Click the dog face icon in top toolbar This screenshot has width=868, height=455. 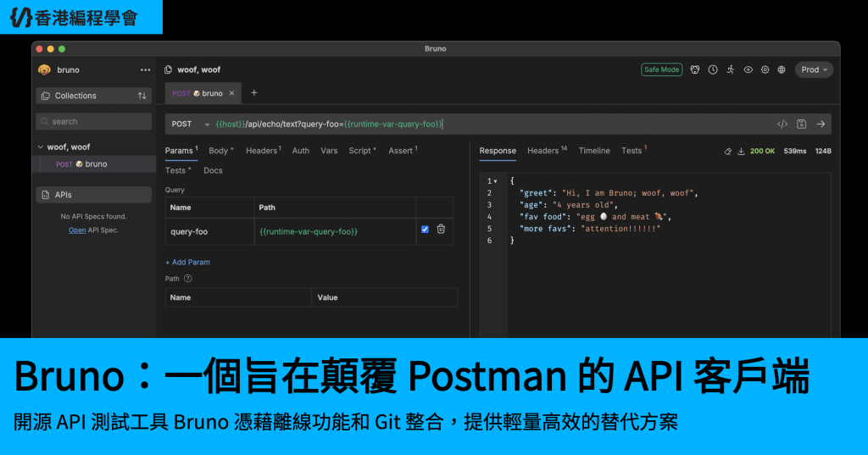695,69
